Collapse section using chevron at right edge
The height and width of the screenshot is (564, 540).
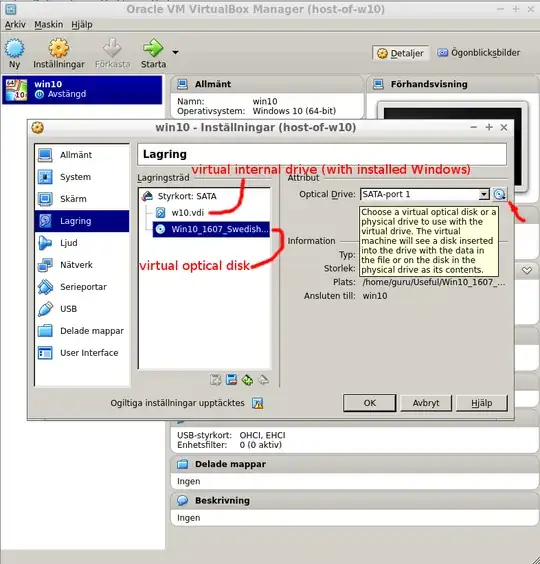527,270
